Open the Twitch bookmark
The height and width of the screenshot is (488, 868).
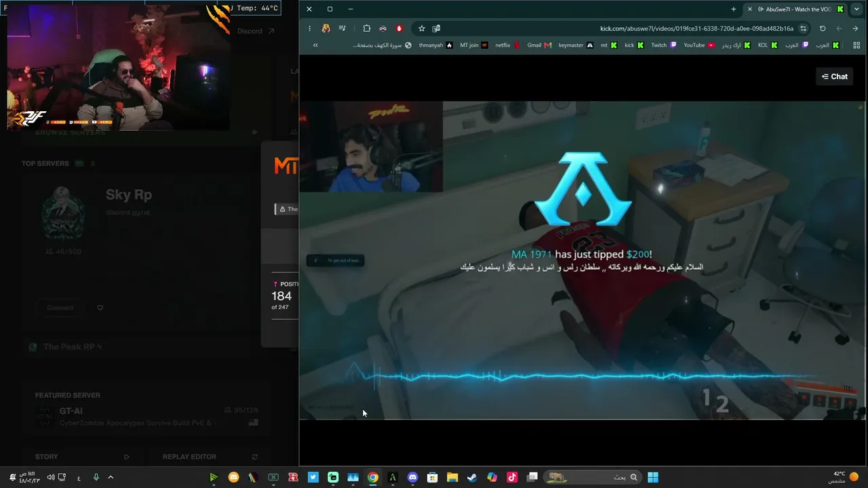click(664, 45)
